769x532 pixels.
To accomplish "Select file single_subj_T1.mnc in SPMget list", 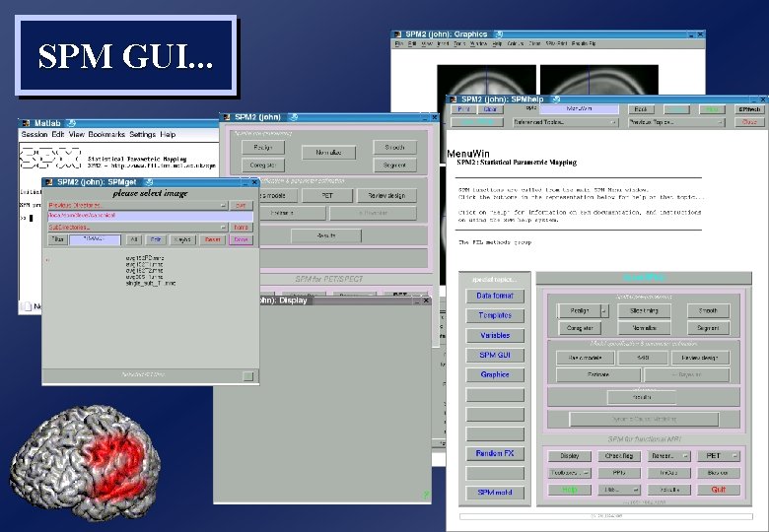I will pos(151,283).
